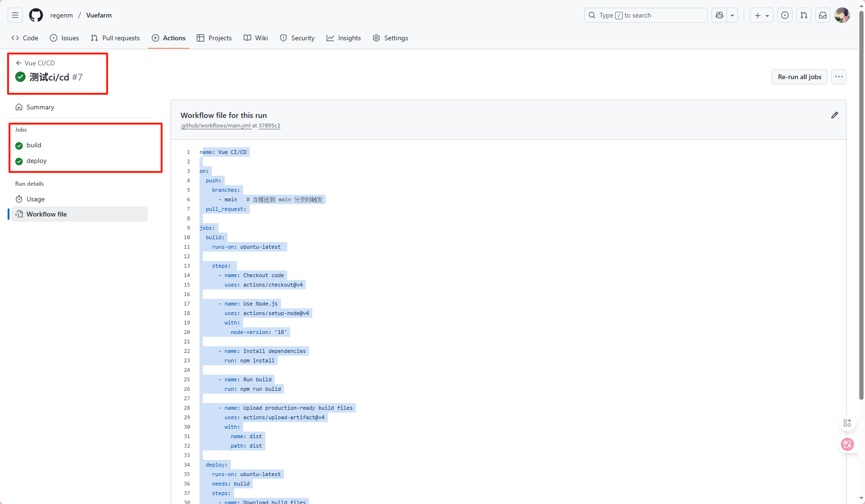Open the repository Settings tab
Image resolution: width=865 pixels, height=504 pixels.
click(390, 38)
